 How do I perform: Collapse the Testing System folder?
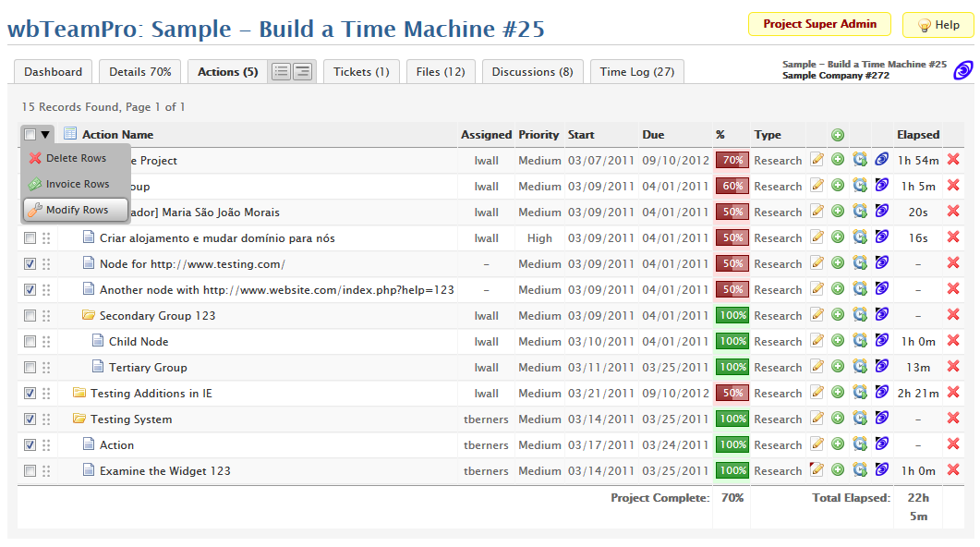pos(79,419)
